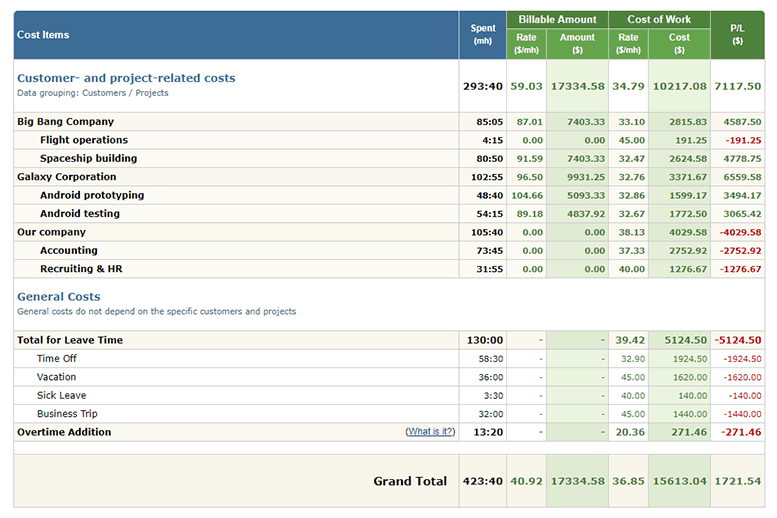
Task: Select the Vacation leave row
Action: (x=389, y=377)
